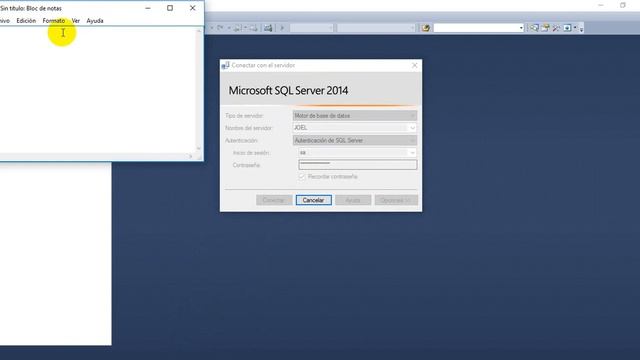640x360 pixels.
Task: Click the properties window icon in SSMS toolbar
Action: pyautogui.click(x=545, y=28)
